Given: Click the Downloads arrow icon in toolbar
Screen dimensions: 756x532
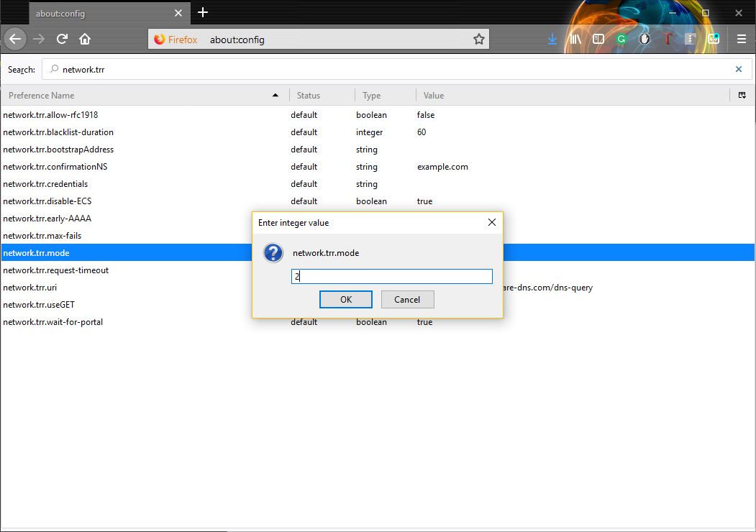Looking at the screenshot, I should click(552, 40).
